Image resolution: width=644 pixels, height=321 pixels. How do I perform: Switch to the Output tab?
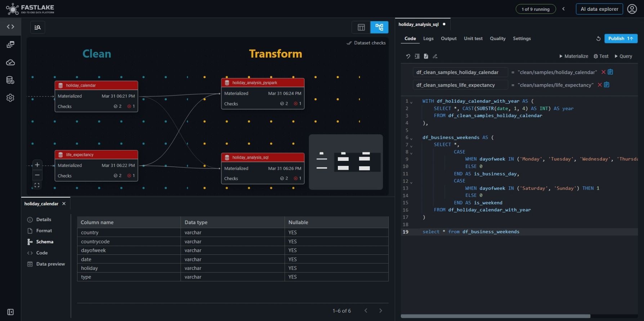coord(448,39)
